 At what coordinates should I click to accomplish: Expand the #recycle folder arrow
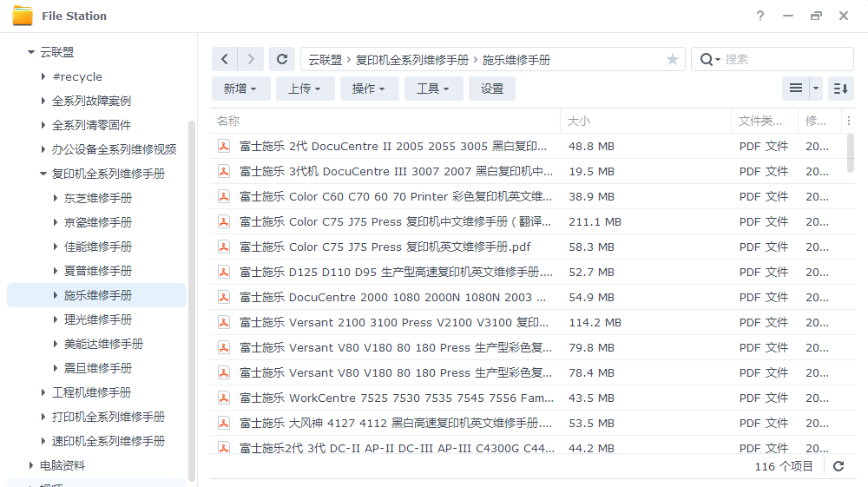click(x=43, y=76)
